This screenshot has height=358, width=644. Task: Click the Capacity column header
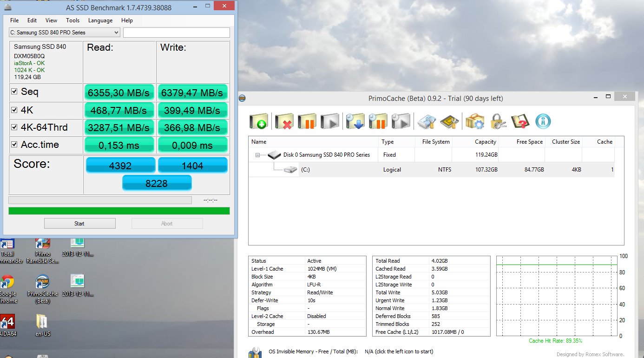coord(475,142)
